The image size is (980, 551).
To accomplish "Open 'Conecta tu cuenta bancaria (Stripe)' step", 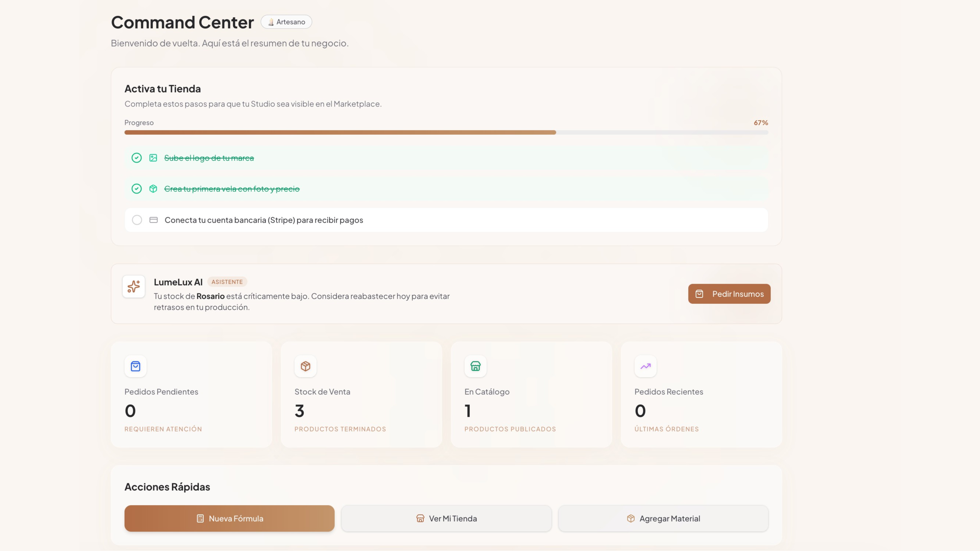I will 446,220.
